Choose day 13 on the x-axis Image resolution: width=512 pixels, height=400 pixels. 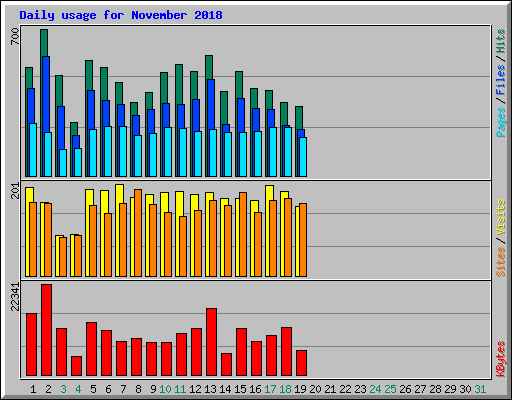click(210, 389)
